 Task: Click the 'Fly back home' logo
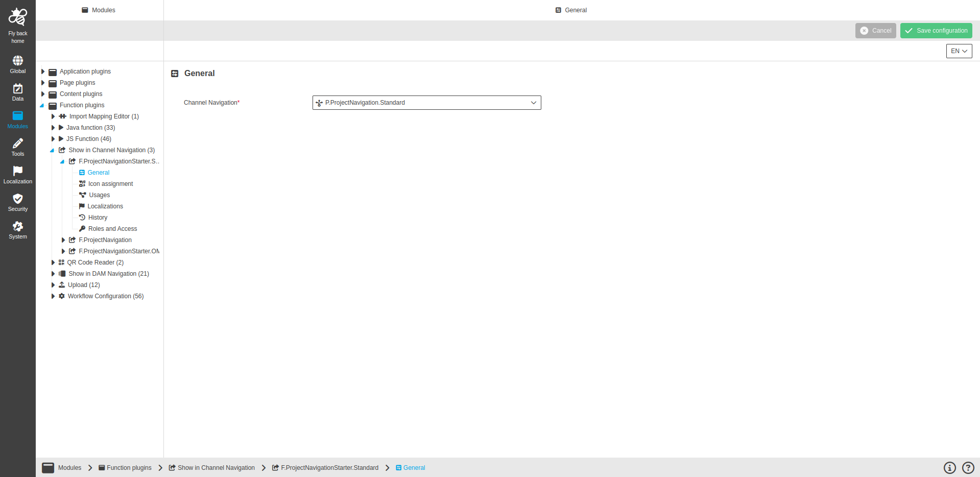pos(17,16)
